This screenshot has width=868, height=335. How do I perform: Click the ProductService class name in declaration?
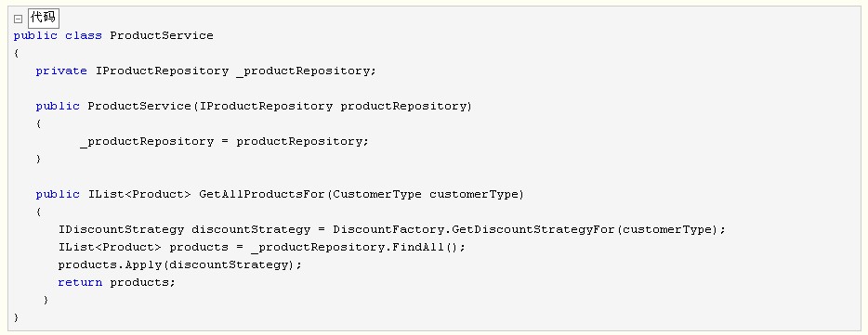click(x=162, y=36)
